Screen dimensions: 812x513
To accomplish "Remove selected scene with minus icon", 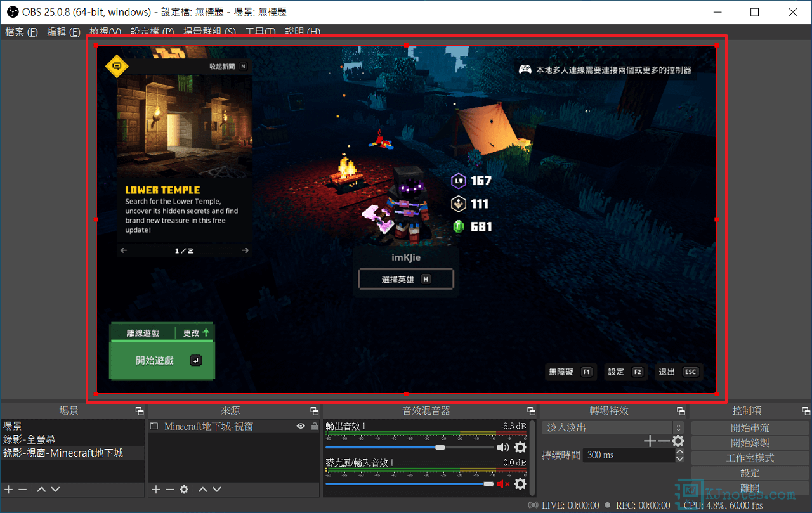I will 22,490.
